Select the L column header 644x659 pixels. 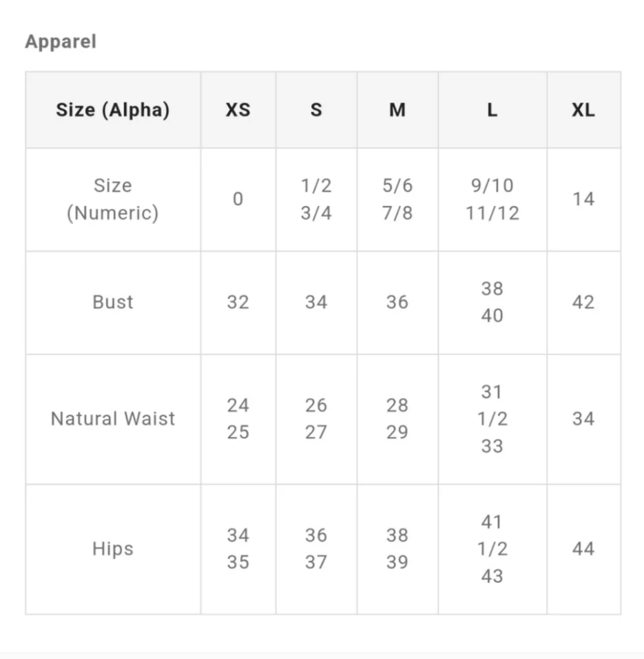coord(492,109)
